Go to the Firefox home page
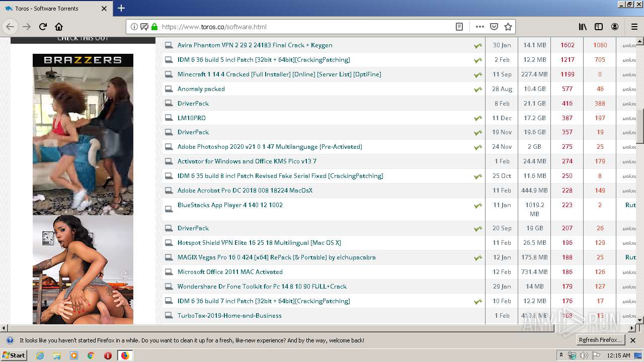The width and height of the screenshot is (644, 362). point(59,27)
